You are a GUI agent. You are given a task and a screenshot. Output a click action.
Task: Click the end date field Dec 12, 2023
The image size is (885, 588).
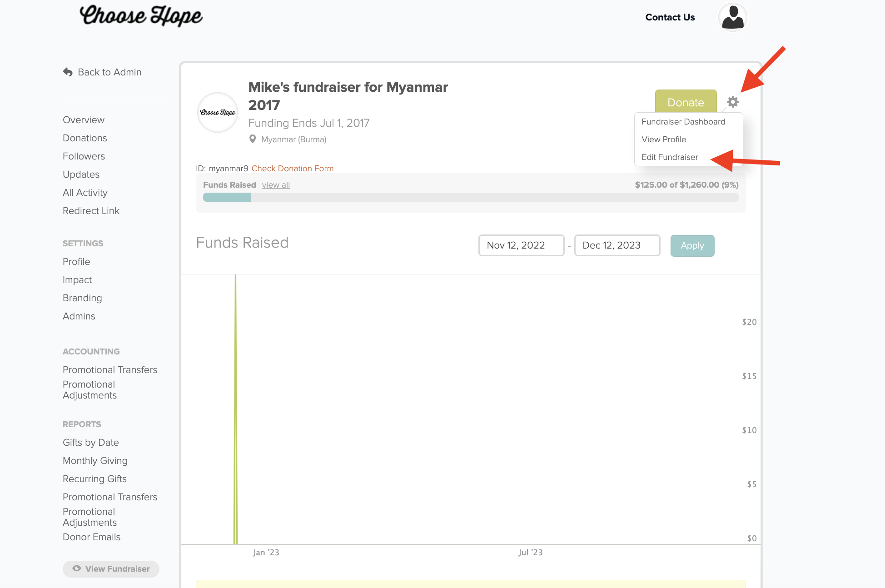617,245
